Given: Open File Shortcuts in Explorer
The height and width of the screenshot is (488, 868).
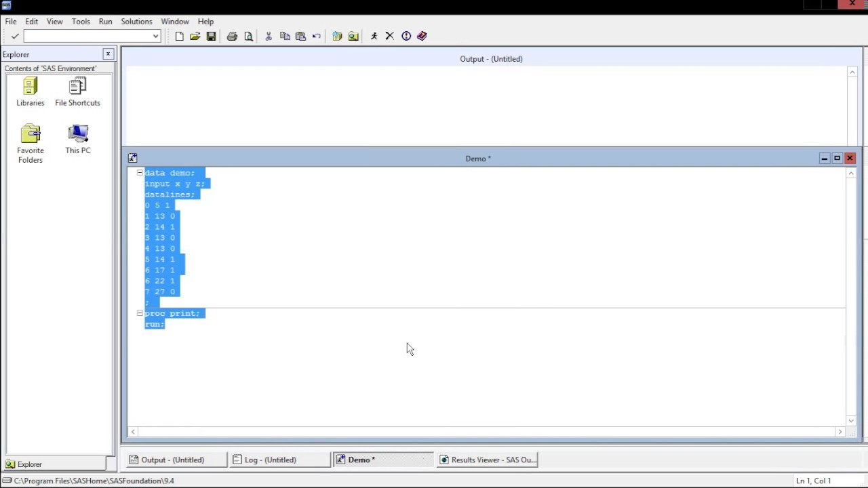Looking at the screenshot, I should 77,91.
